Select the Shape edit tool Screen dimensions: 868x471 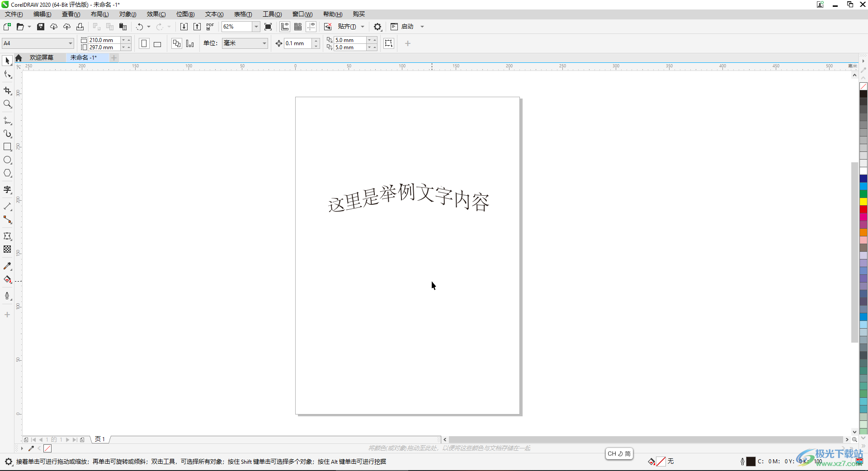[x=7, y=74]
